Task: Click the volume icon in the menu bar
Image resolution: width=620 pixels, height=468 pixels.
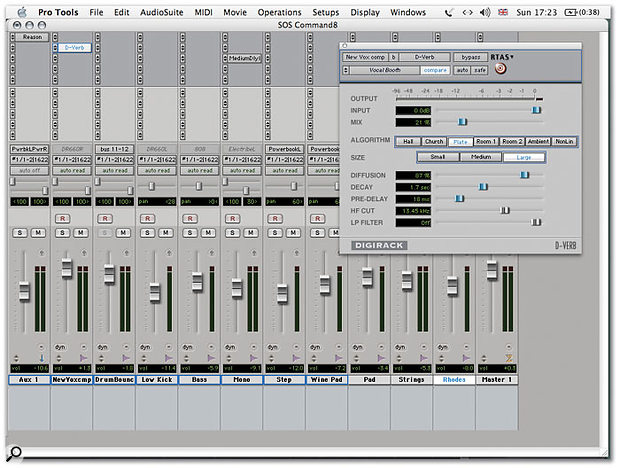Action: (x=485, y=12)
